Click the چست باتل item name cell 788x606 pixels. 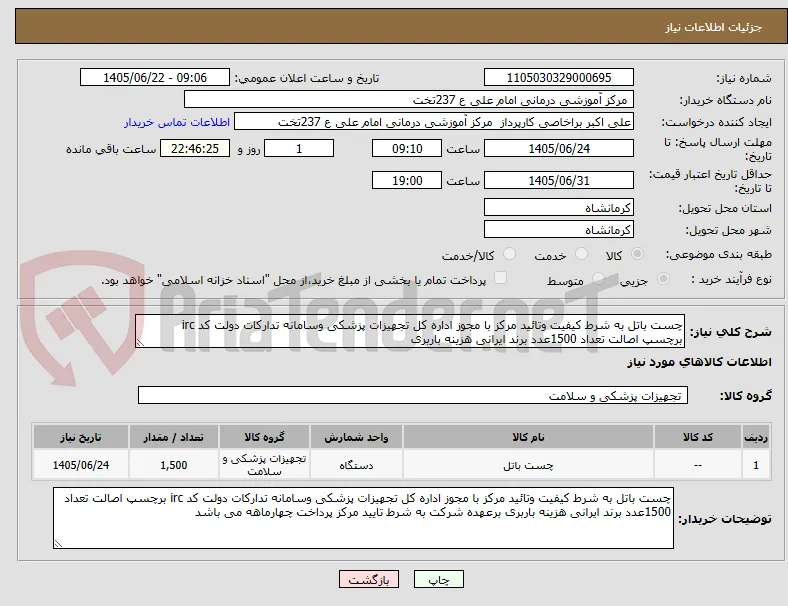[x=528, y=465]
